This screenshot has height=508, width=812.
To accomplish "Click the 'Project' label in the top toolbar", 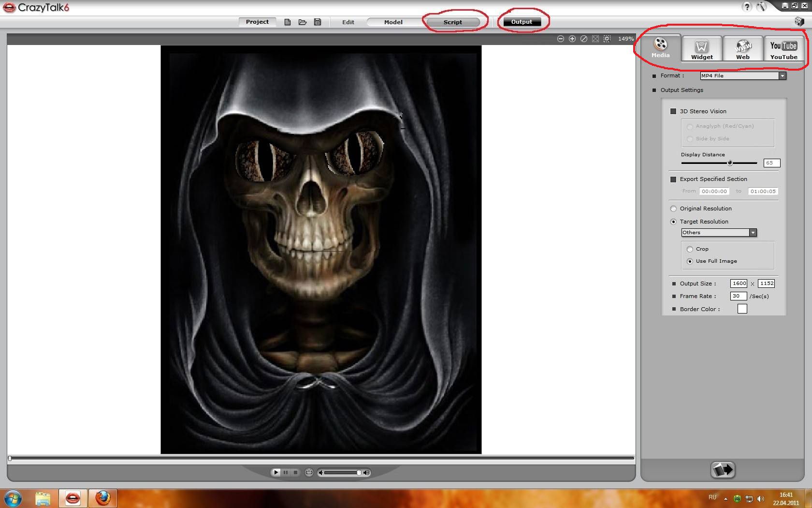I will click(257, 22).
